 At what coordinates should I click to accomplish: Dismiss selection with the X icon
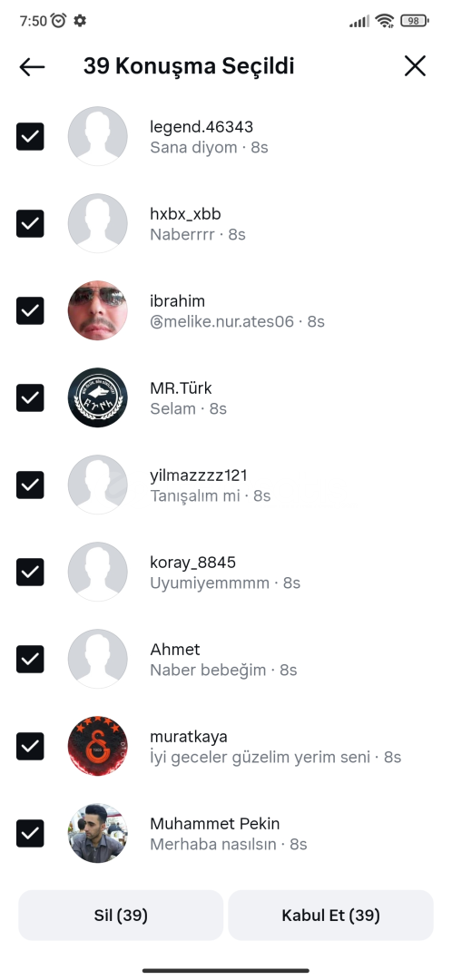click(415, 65)
